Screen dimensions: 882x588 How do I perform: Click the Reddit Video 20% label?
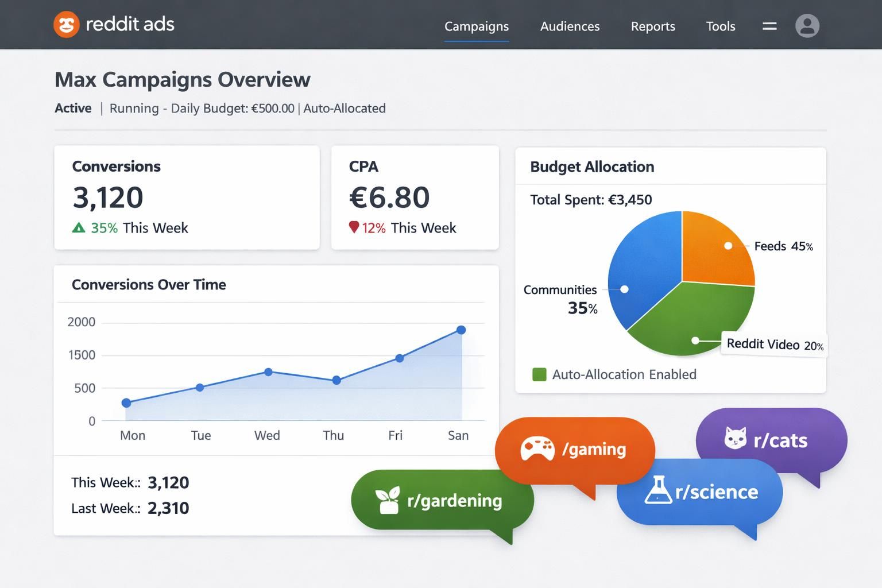click(774, 345)
